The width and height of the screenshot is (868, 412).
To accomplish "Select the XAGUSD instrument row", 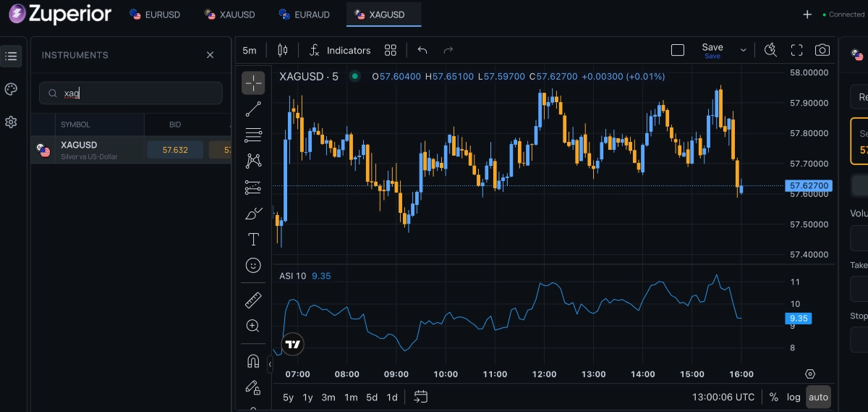I will pos(131,150).
